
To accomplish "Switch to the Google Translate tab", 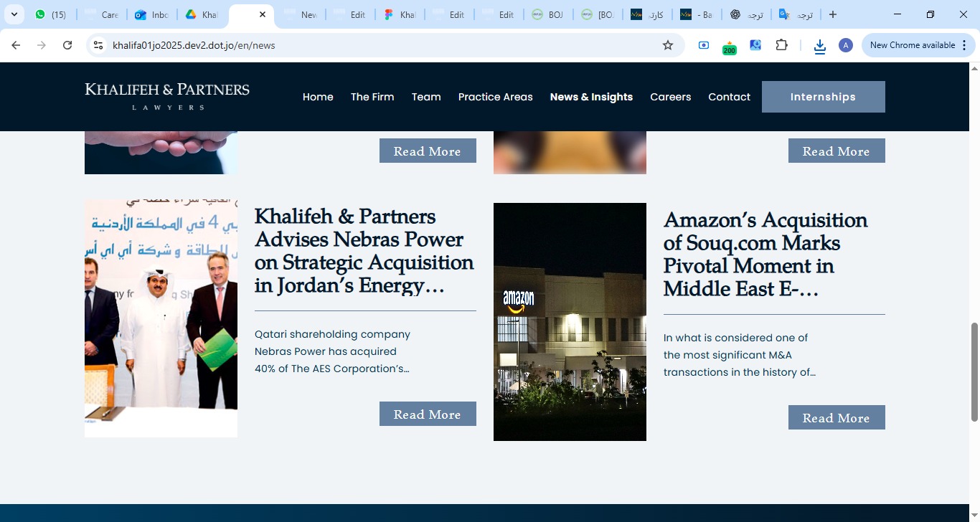I will coord(796,14).
